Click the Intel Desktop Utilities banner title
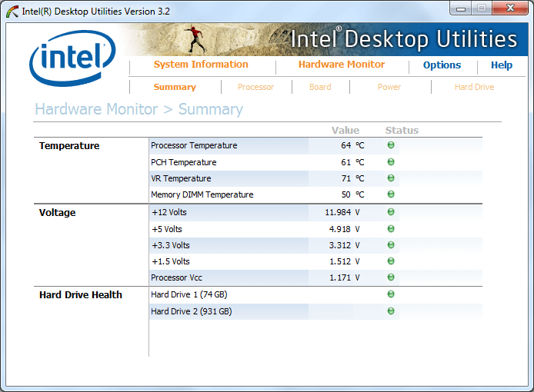The width and height of the screenshot is (534, 392). click(x=404, y=38)
